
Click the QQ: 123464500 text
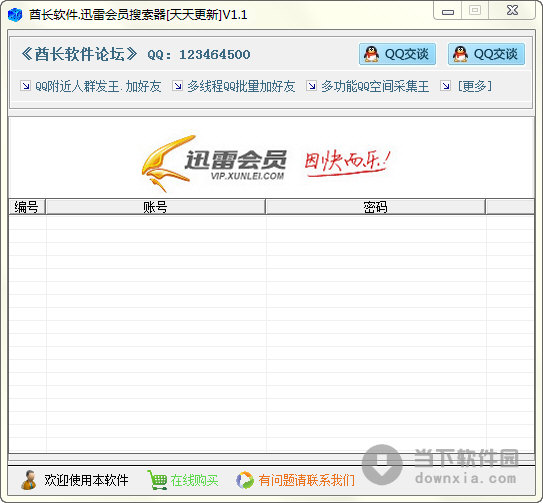tap(199, 55)
